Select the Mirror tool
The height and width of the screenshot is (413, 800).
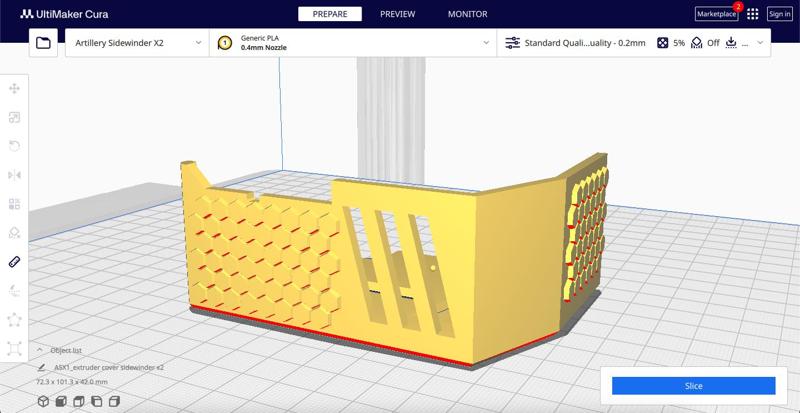(x=14, y=176)
